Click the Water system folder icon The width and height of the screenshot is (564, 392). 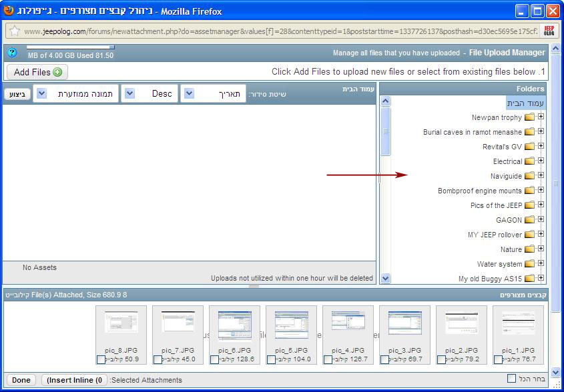pyautogui.click(x=529, y=264)
